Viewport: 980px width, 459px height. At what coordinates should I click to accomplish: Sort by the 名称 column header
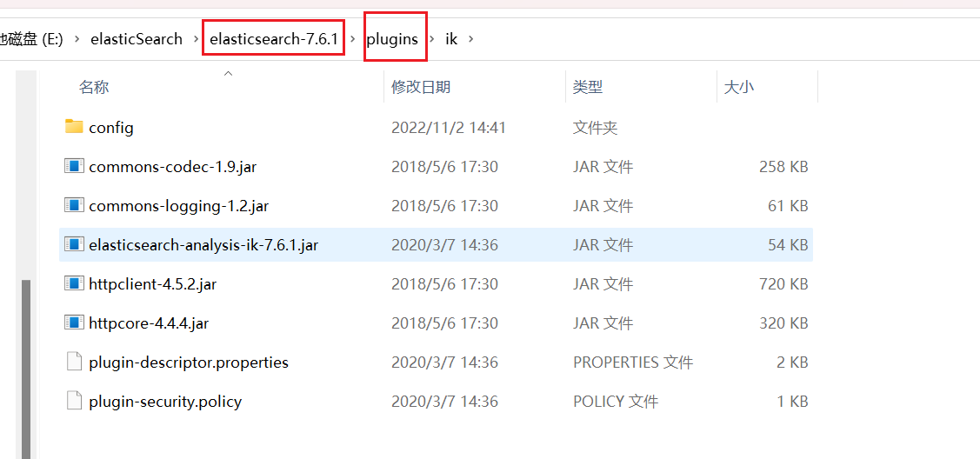point(94,88)
